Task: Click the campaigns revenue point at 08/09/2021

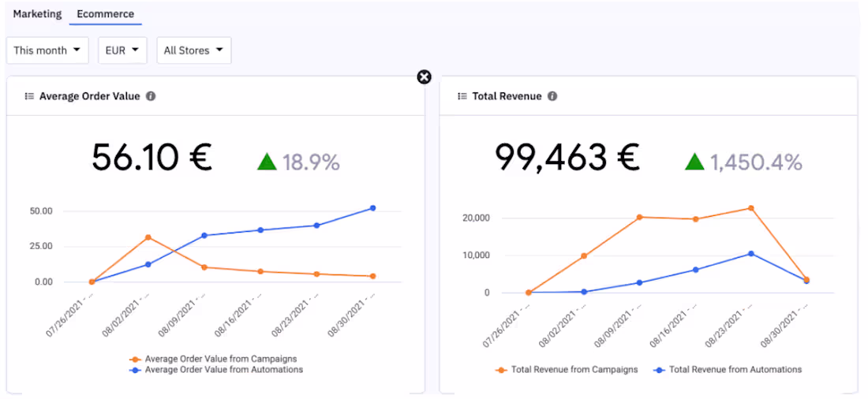Action: (x=639, y=217)
